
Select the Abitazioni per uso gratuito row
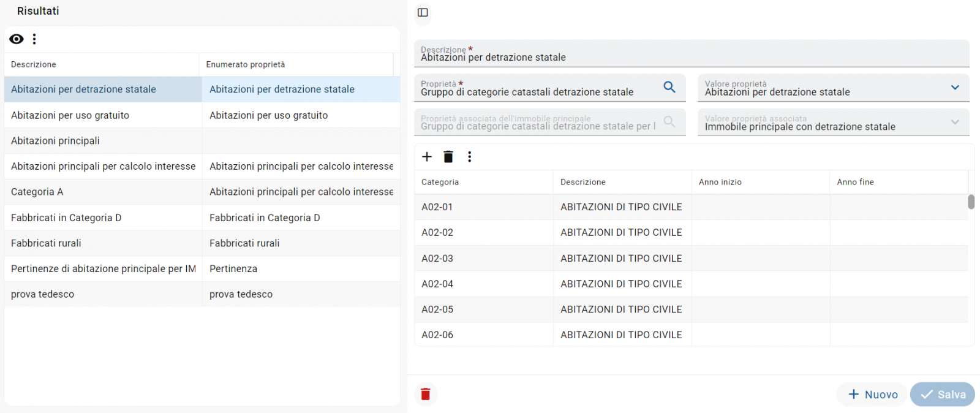[70, 115]
